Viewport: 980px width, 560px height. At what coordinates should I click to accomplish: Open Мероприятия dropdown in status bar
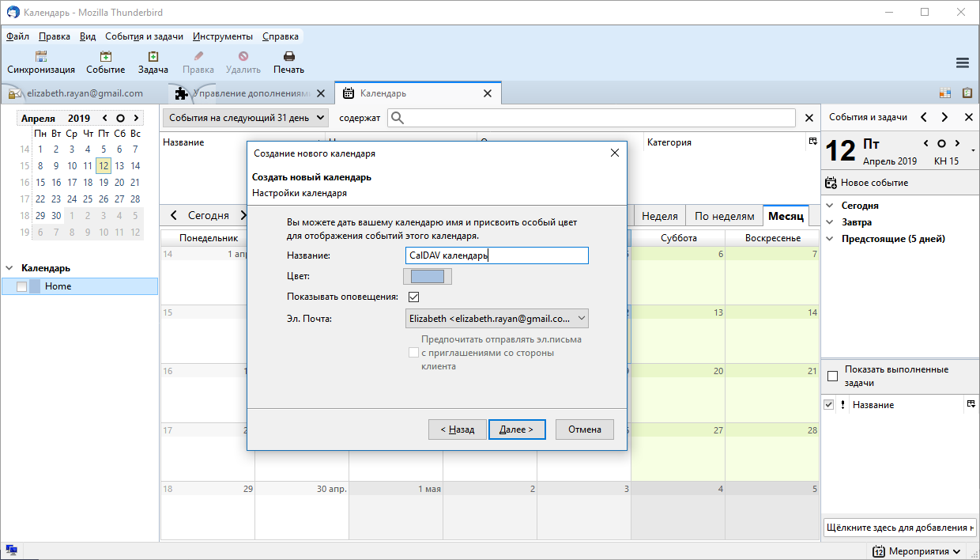point(917,551)
